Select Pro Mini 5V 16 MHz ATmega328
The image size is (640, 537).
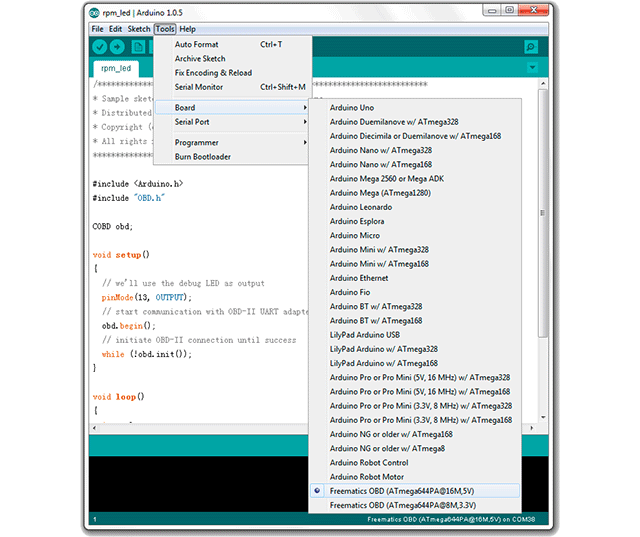point(415,378)
